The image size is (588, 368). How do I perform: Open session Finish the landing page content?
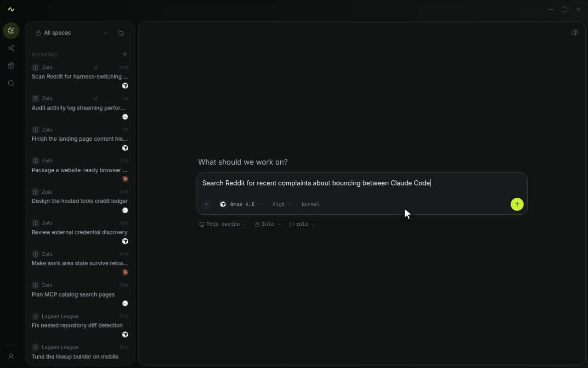(80, 138)
